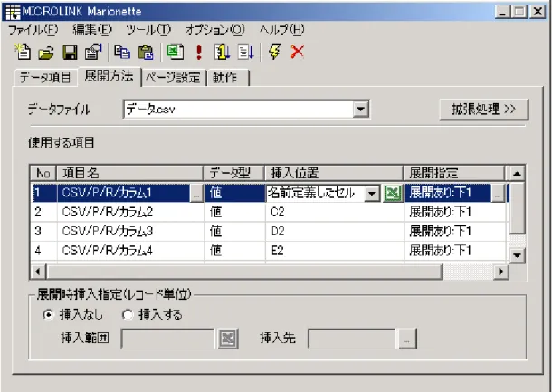Click the vertical scrollbar thumb in table
552x392 pixels.
517,207
